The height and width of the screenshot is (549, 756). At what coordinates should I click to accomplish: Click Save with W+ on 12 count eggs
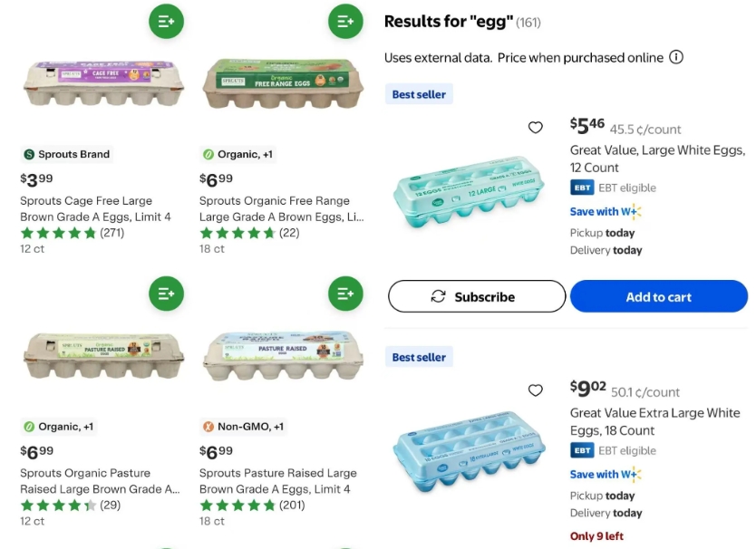pyautogui.click(x=606, y=212)
